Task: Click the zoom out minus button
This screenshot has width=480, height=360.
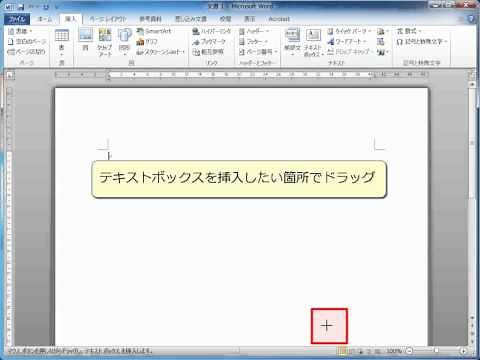Action: coord(410,351)
